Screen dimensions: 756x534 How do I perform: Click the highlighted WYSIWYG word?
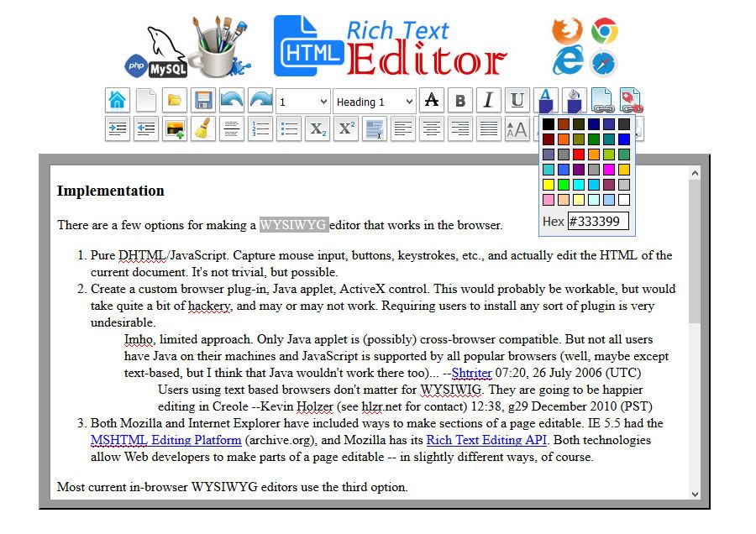pos(294,224)
